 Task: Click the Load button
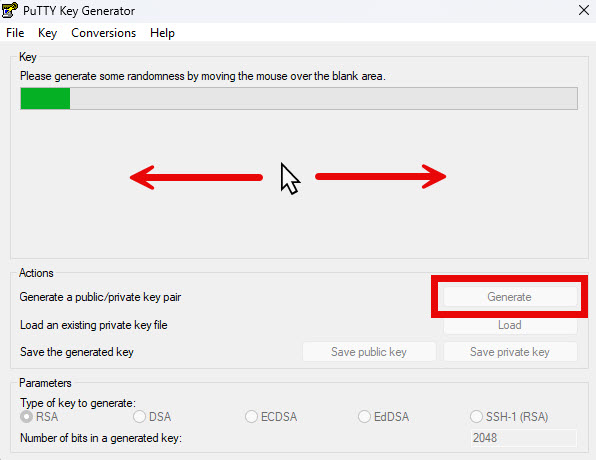pos(510,325)
